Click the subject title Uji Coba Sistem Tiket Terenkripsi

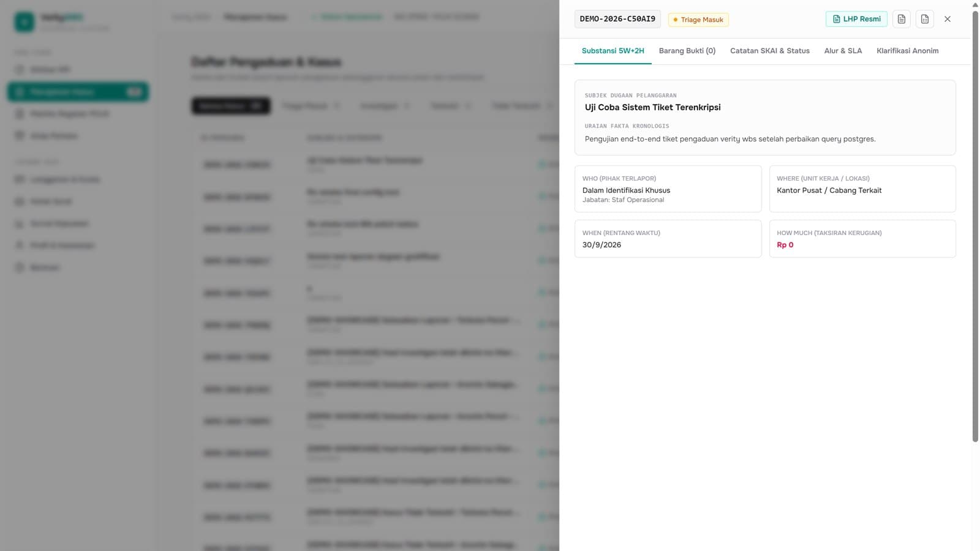click(652, 107)
